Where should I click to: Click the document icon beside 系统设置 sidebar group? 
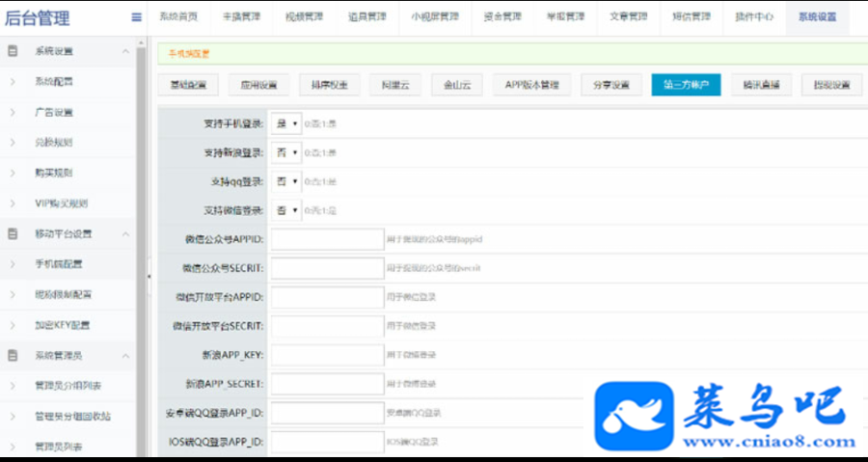pyautogui.click(x=13, y=51)
